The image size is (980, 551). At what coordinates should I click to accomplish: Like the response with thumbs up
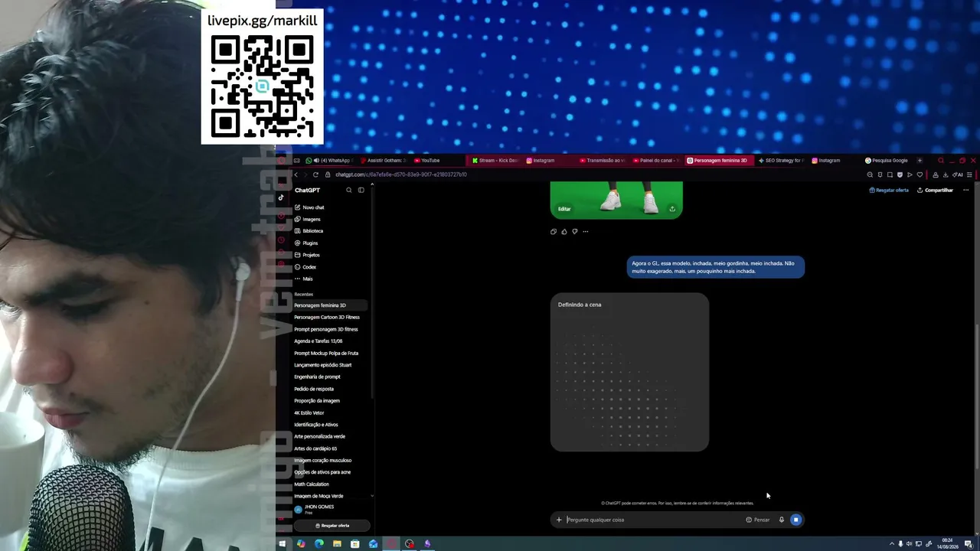[x=564, y=232]
